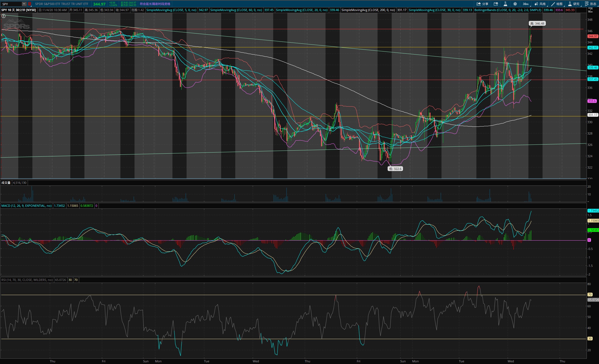
Task: Click the RSI value 65.0726 in header
Action: tap(60, 280)
